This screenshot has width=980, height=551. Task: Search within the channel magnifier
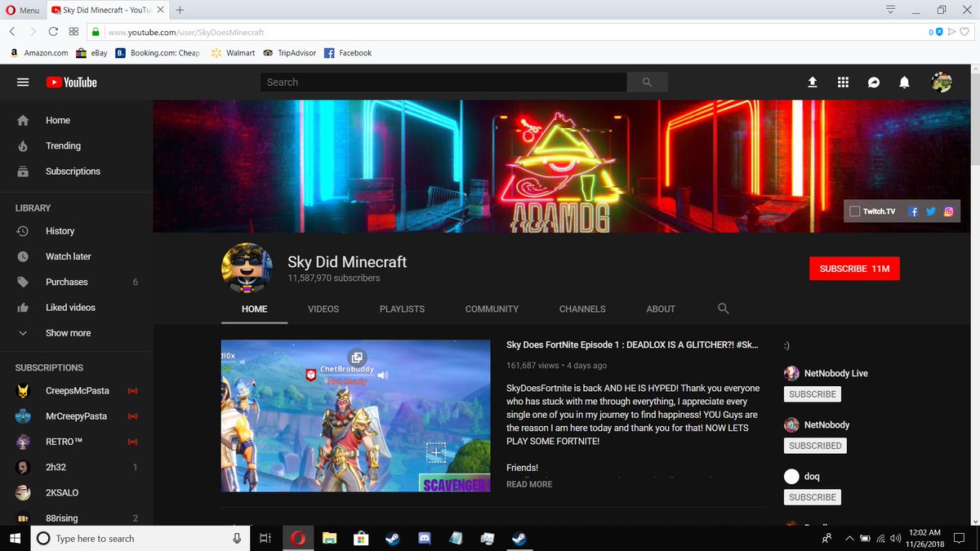[x=723, y=309]
